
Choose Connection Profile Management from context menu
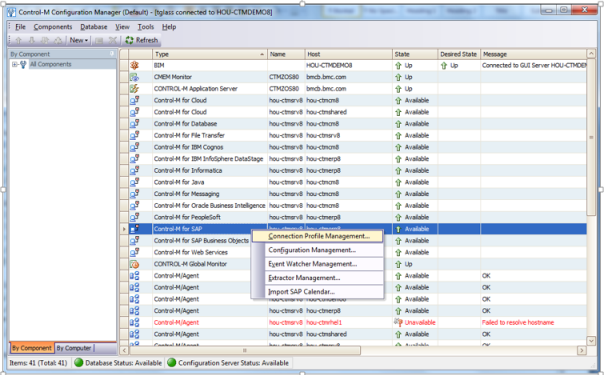tap(319, 236)
